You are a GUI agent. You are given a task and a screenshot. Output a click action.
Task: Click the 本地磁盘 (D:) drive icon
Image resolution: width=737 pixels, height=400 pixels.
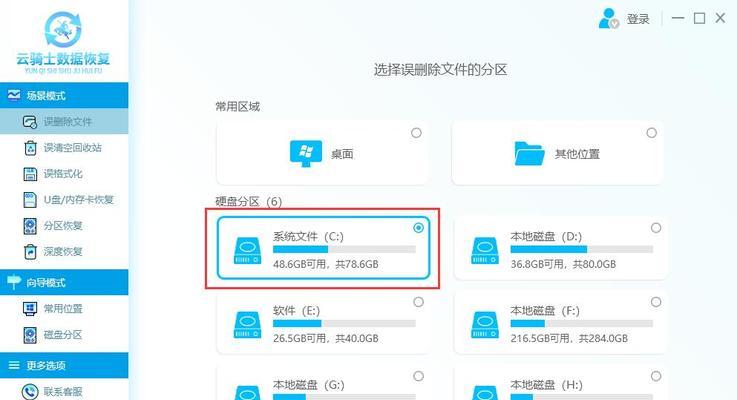(485, 251)
